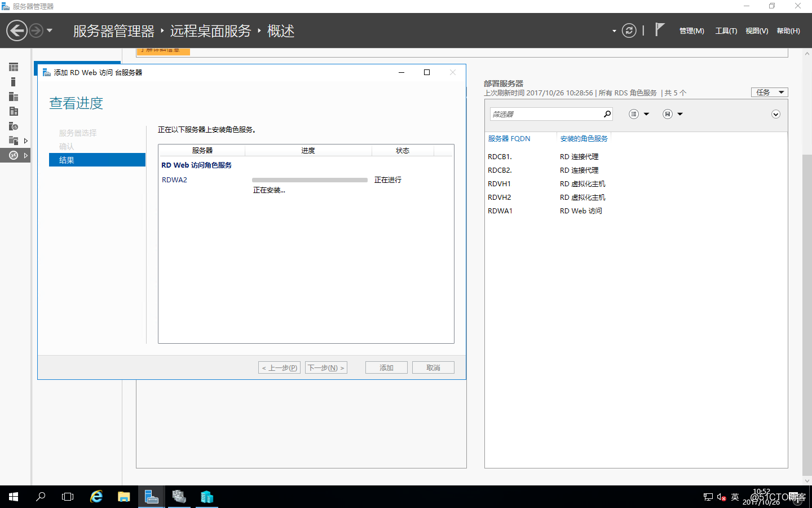Open the second server tool taskbar icon
The width and height of the screenshot is (812, 508).
coord(179,497)
